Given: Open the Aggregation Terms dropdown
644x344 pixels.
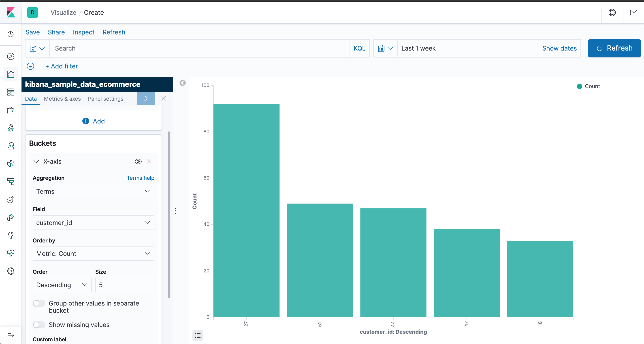Looking at the screenshot, I should click(x=93, y=191).
